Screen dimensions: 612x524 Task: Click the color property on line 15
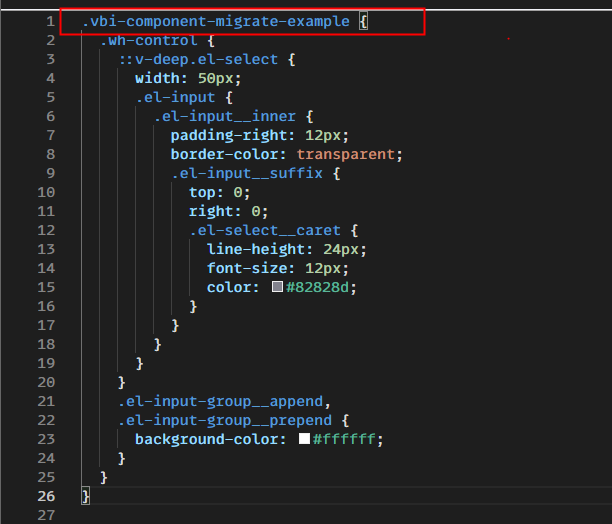(x=229, y=287)
